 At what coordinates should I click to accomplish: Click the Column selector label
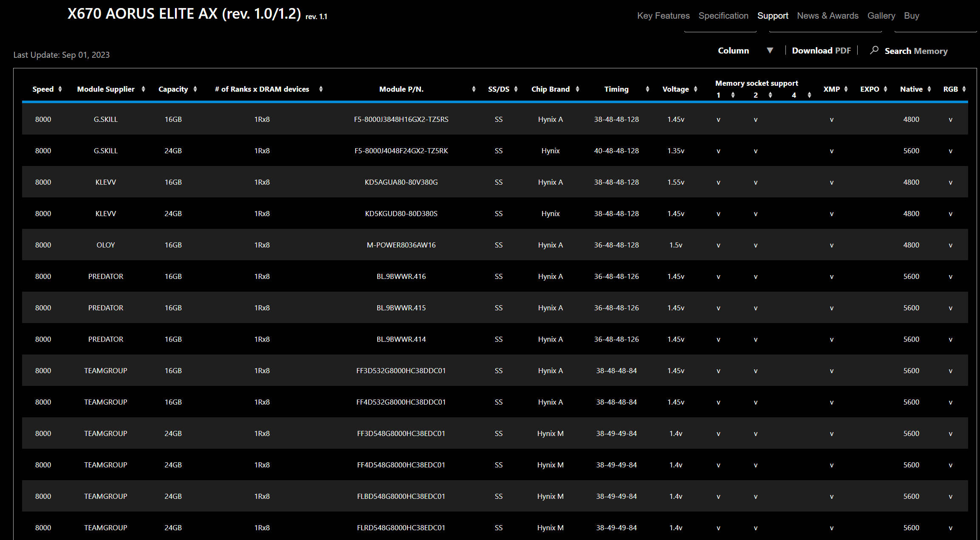point(734,51)
